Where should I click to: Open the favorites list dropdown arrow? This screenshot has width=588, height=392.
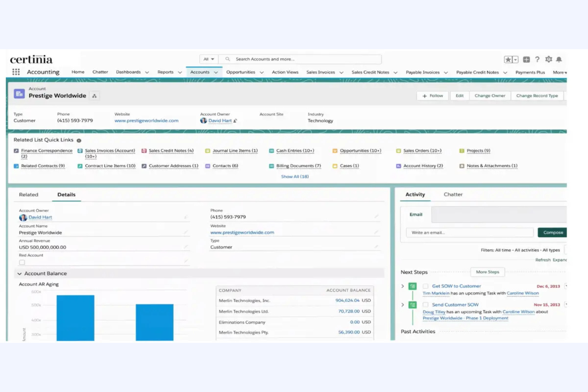515,60
